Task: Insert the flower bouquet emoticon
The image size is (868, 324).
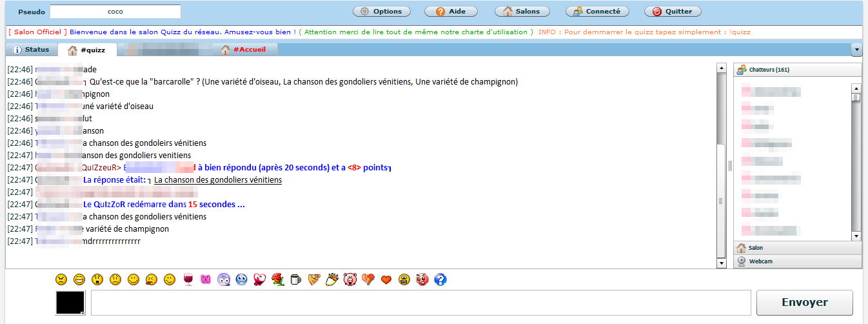Action: tap(332, 279)
